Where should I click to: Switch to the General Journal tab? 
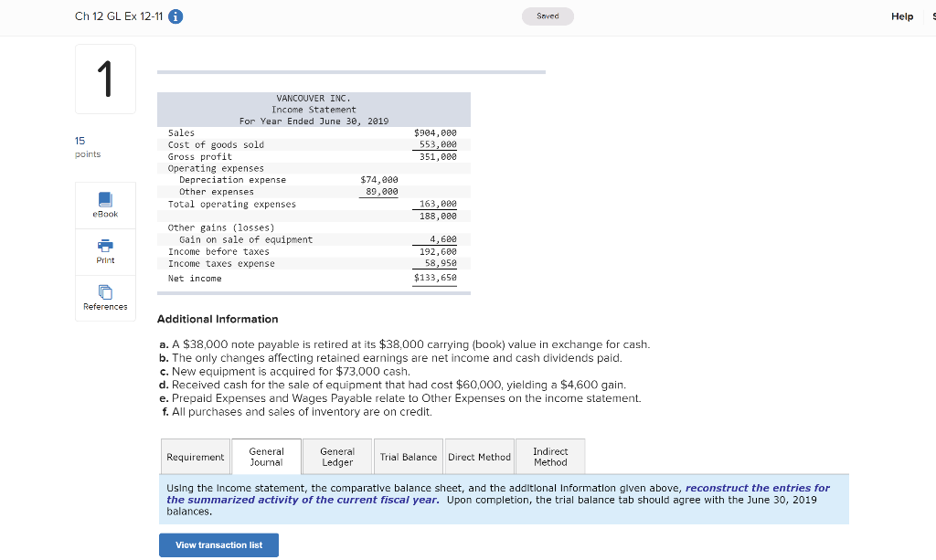coord(266,456)
